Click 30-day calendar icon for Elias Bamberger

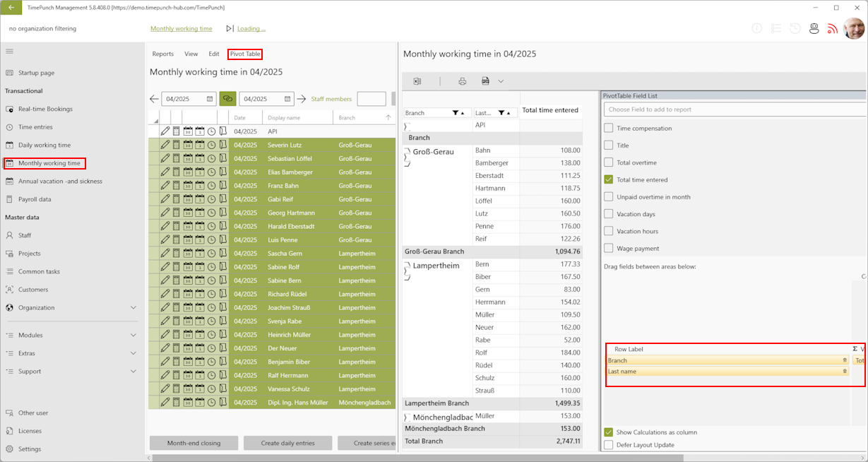pos(188,172)
